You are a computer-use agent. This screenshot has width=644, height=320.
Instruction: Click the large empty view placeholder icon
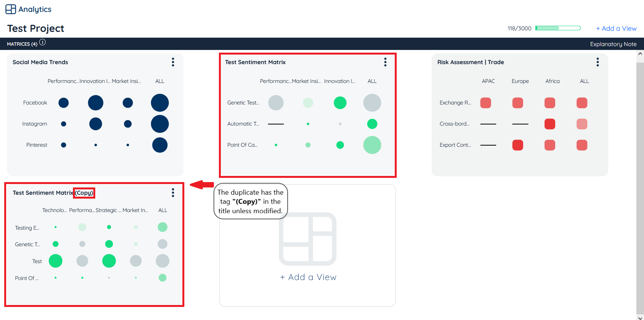tap(308, 239)
